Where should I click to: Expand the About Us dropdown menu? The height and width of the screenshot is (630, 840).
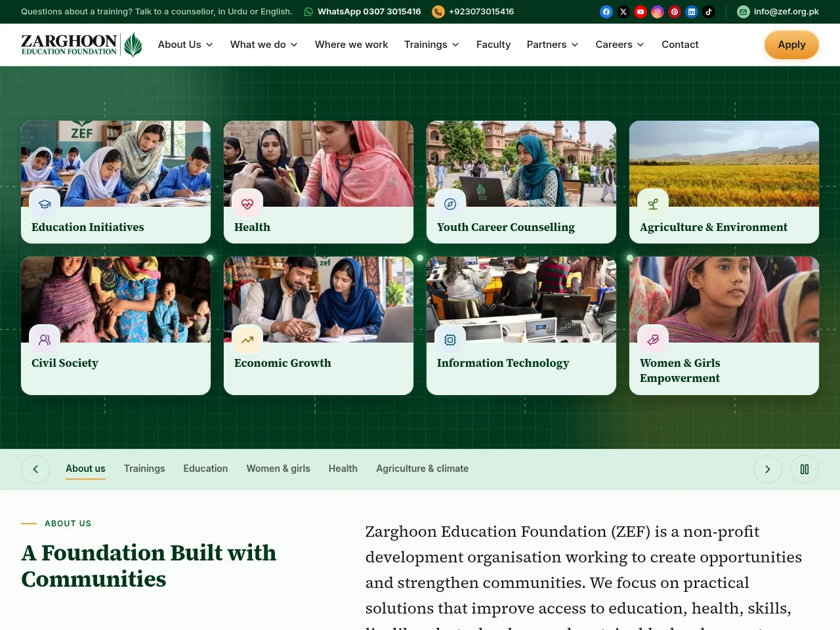tap(186, 45)
